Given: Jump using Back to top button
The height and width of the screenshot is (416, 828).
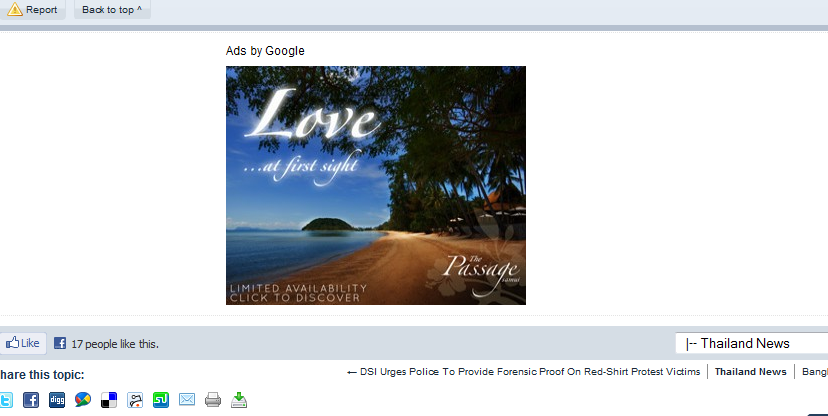Looking at the screenshot, I should pyautogui.click(x=112, y=10).
